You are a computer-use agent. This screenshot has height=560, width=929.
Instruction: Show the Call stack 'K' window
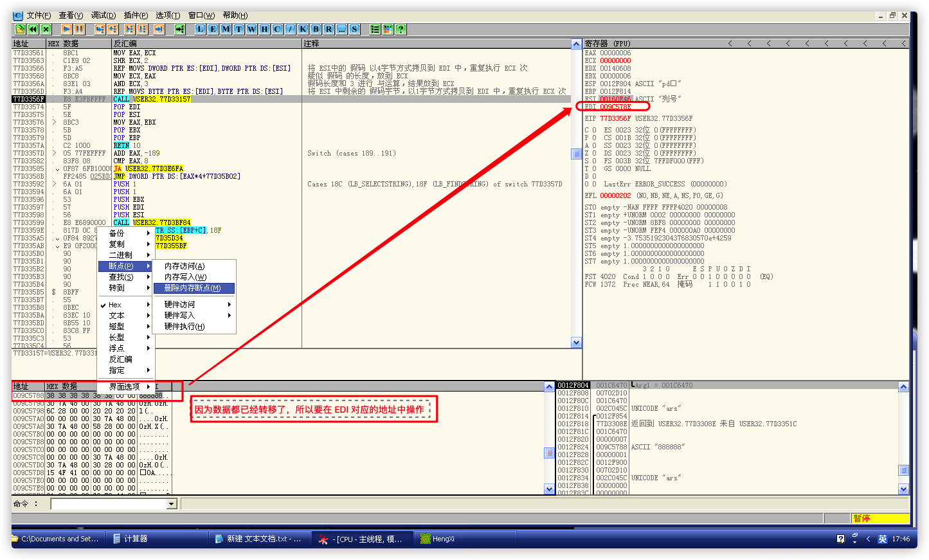(303, 29)
